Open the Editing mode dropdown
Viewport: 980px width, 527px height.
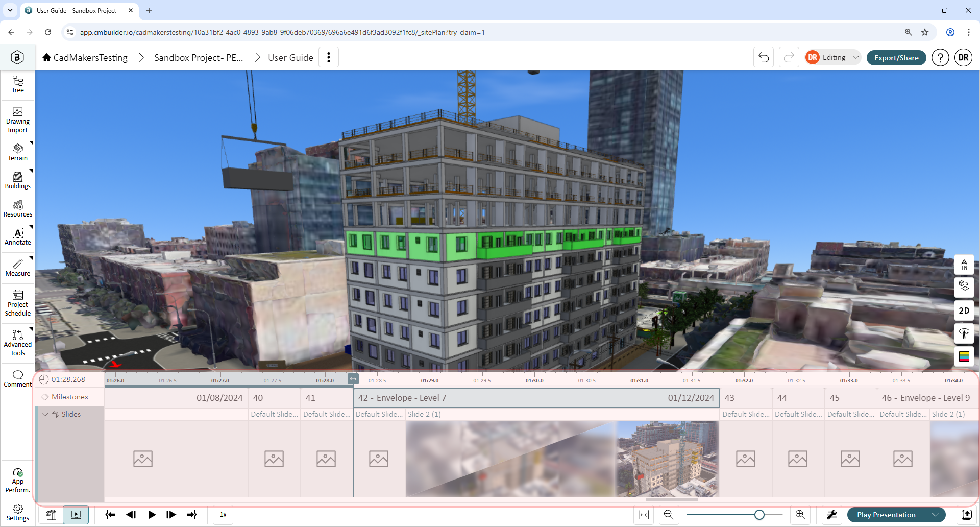tap(834, 57)
